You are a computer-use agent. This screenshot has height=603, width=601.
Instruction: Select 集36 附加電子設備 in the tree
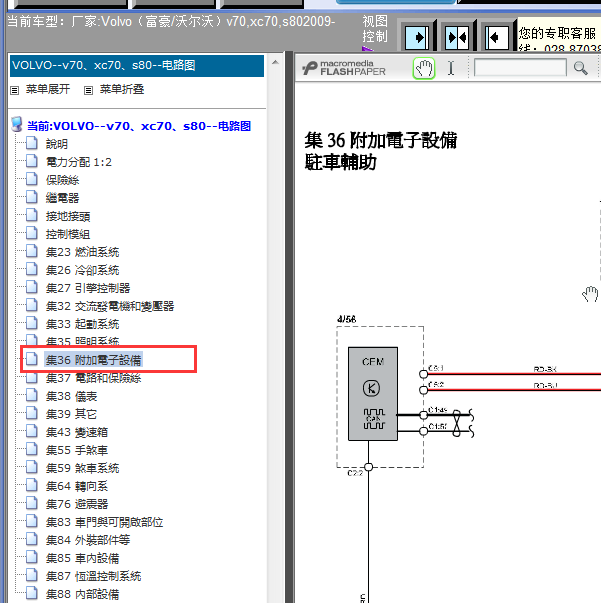pyautogui.click(x=93, y=360)
